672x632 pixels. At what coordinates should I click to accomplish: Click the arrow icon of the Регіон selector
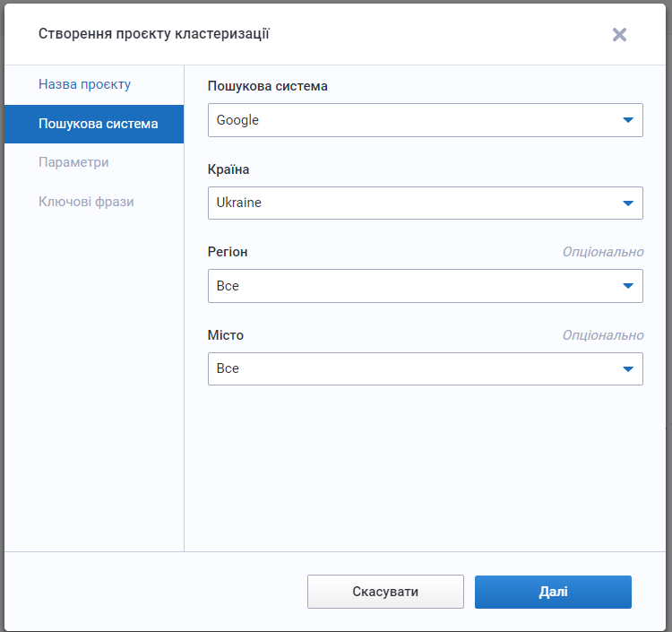(x=627, y=286)
